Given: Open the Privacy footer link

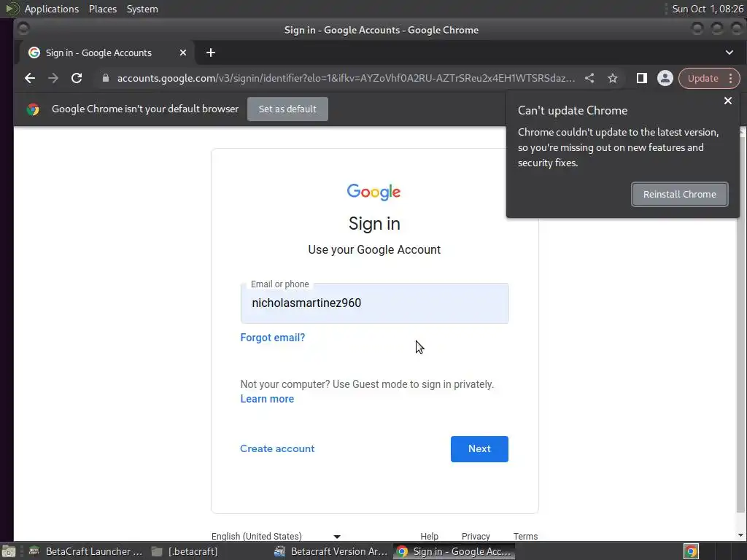Looking at the screenshot, I should tap(476, 536).
